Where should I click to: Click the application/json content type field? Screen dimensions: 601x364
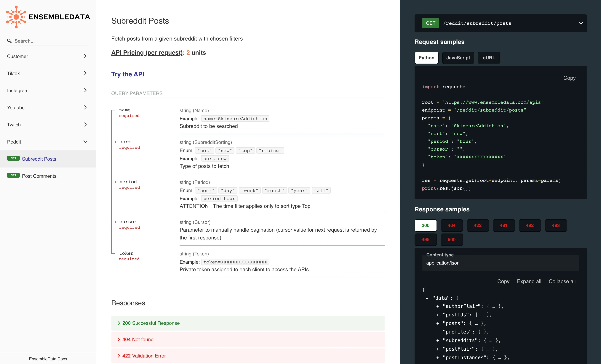[x=501, y=263]
